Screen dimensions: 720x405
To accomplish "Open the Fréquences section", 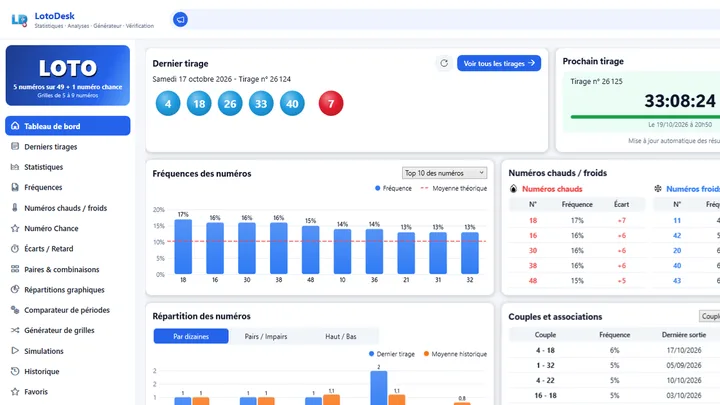I will click(68, 187).
